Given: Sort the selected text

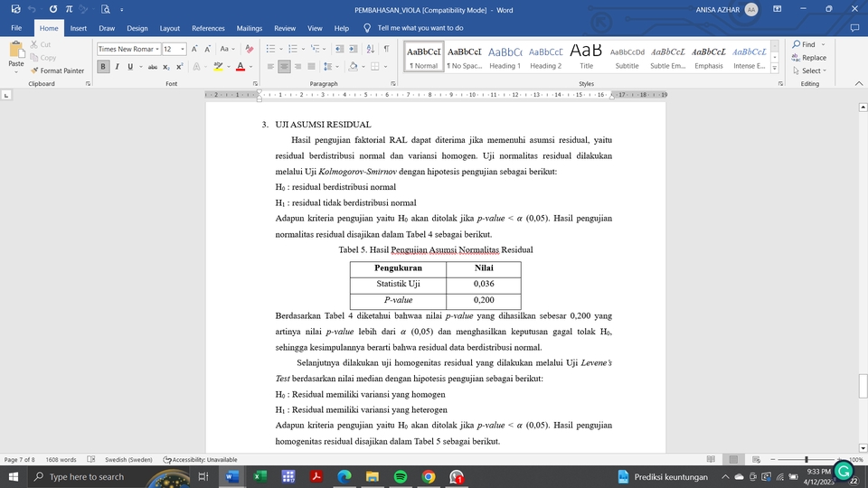Looking at the screenshot, I should coord(371,49).
